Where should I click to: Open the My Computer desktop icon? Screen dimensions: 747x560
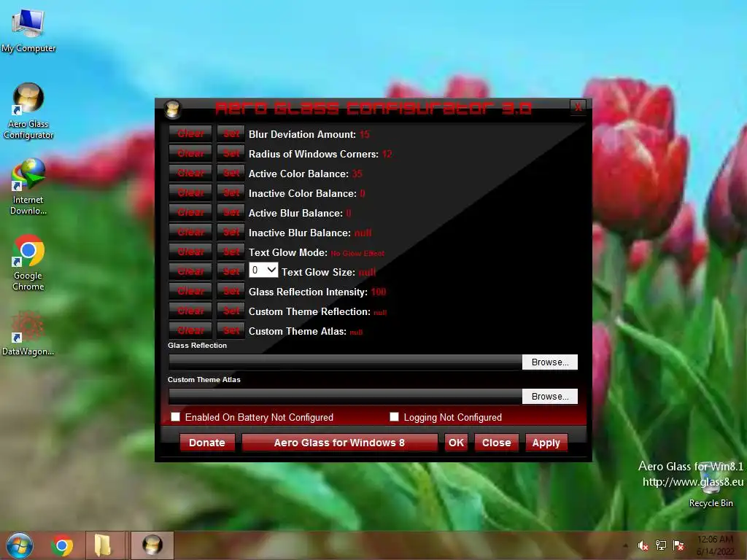point(28,31)
